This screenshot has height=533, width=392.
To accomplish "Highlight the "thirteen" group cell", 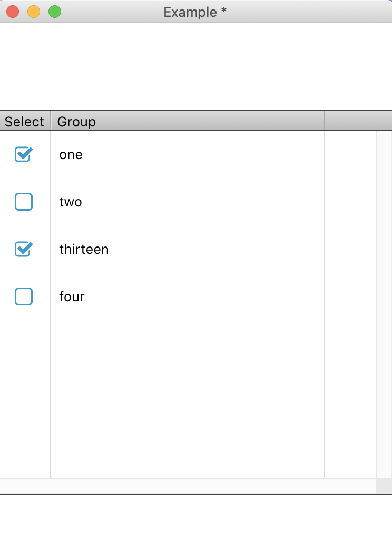I will [x=84, y=250].
